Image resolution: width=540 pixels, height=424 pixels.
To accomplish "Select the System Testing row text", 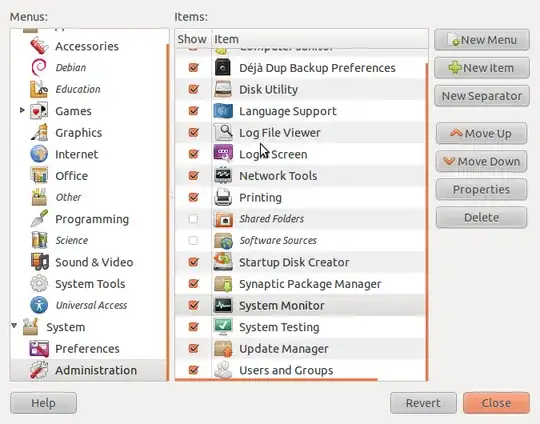I will (x=279, y=327).
